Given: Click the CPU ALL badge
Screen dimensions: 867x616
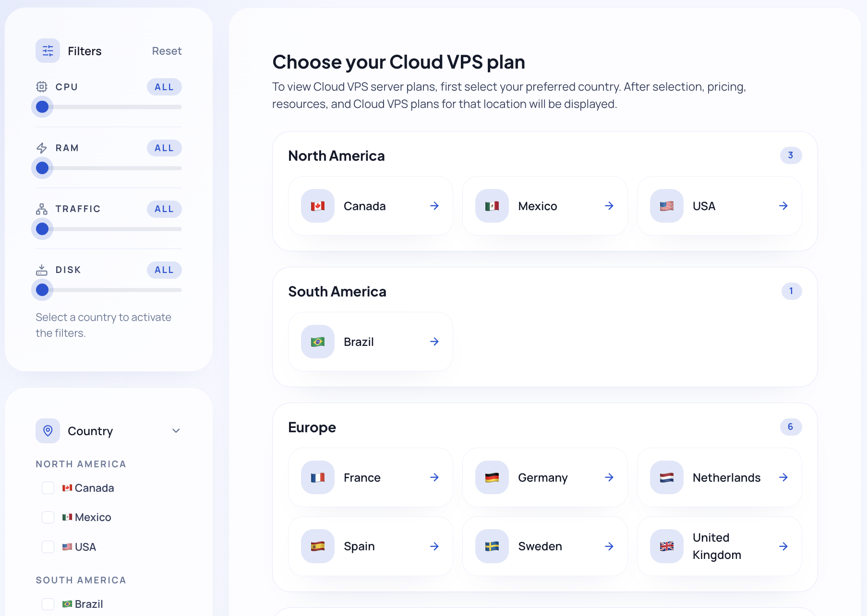Looking at the screenshot, I should point(164,87).
